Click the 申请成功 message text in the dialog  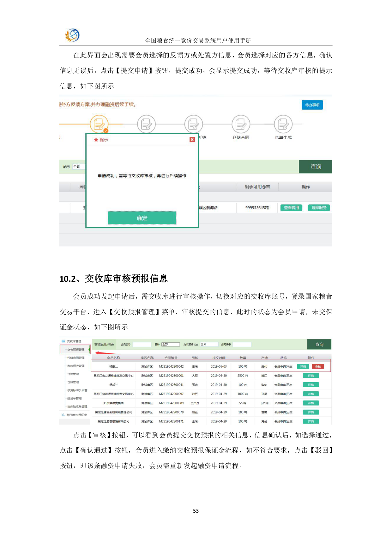(x=142, y=176)
